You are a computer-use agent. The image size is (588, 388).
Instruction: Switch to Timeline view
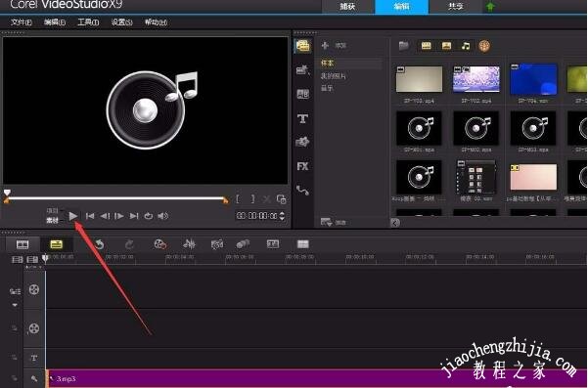[56, 244]
